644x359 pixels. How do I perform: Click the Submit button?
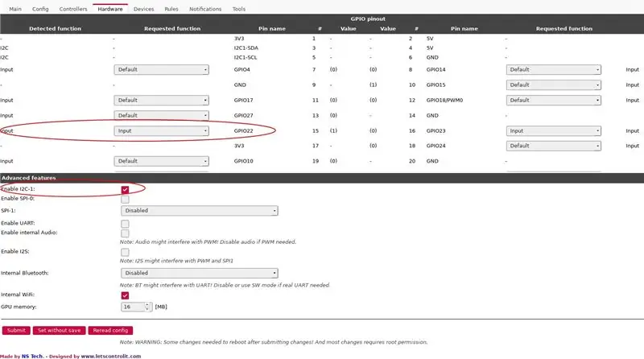[x=16, y=330]
